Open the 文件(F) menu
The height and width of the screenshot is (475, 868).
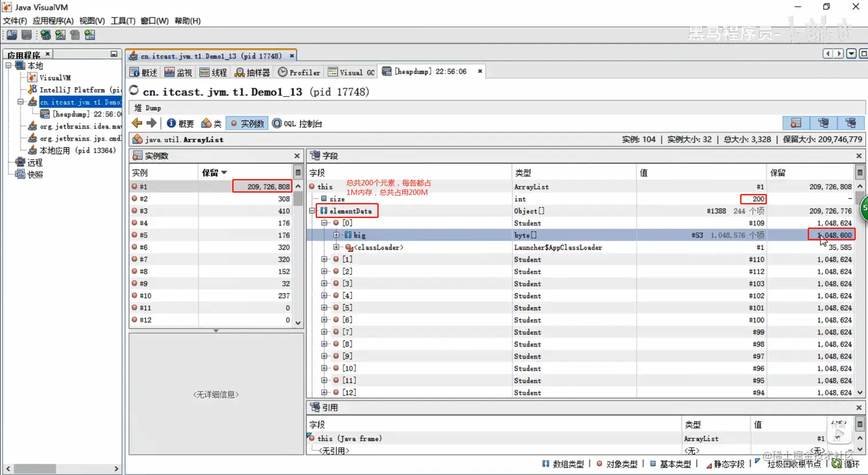[15, 21]
